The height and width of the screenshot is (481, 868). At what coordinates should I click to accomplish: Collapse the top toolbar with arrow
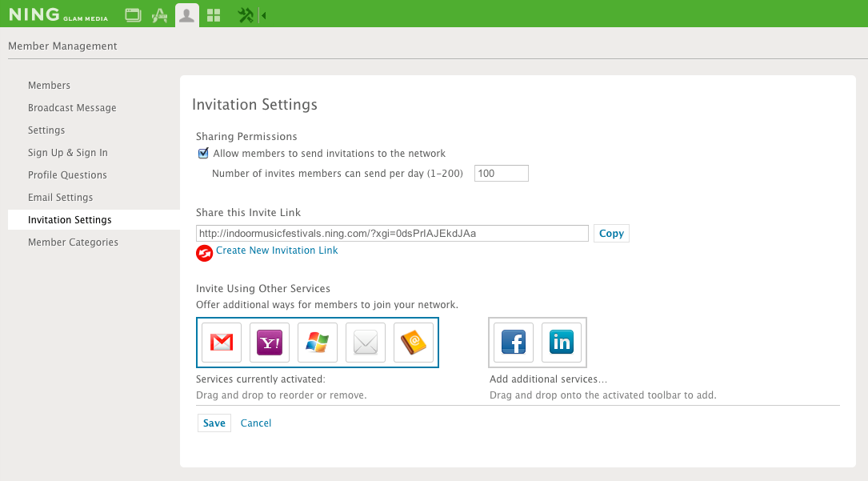[x=263, y=14]
